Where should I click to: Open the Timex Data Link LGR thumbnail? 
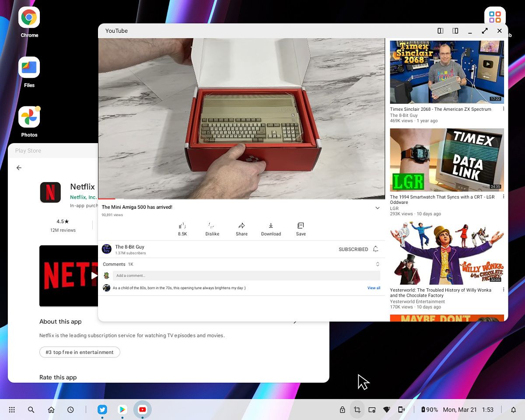[447, 160]
